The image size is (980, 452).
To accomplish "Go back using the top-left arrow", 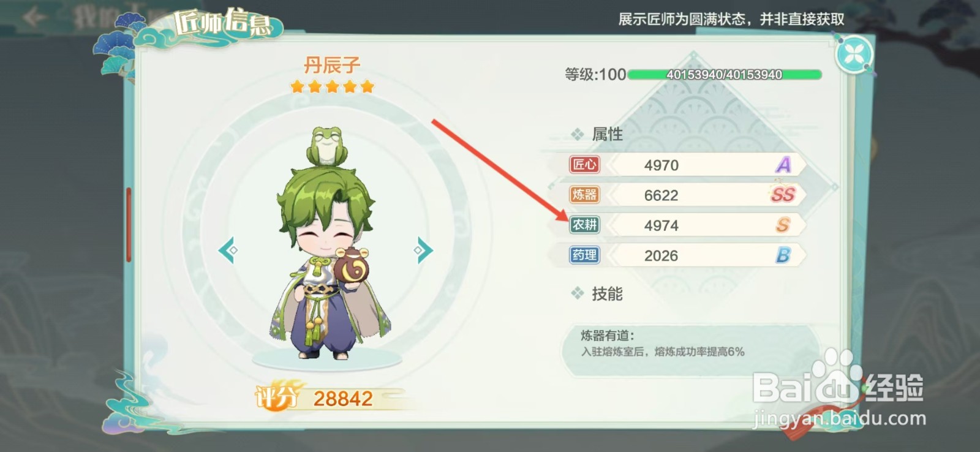I will (34, 17).
